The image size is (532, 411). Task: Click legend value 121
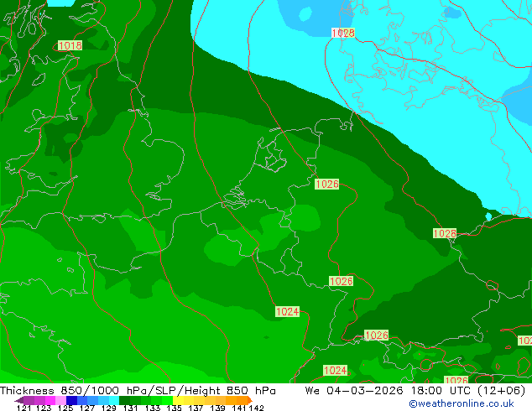(x=23, y=408)
